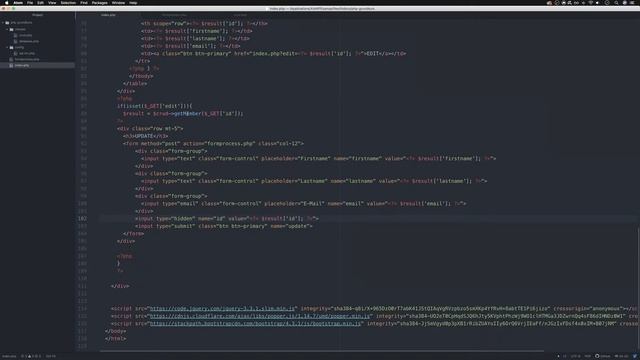Viewport: 640px width, 360px height.
Task: Open the linter warnings indicator in status bar
Action: [x=31, y=356]
